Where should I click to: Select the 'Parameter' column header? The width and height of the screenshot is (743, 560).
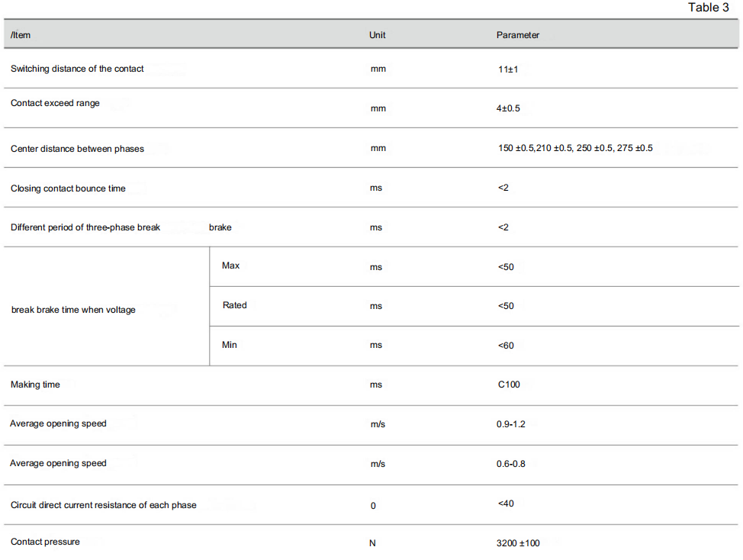(517, 35)
